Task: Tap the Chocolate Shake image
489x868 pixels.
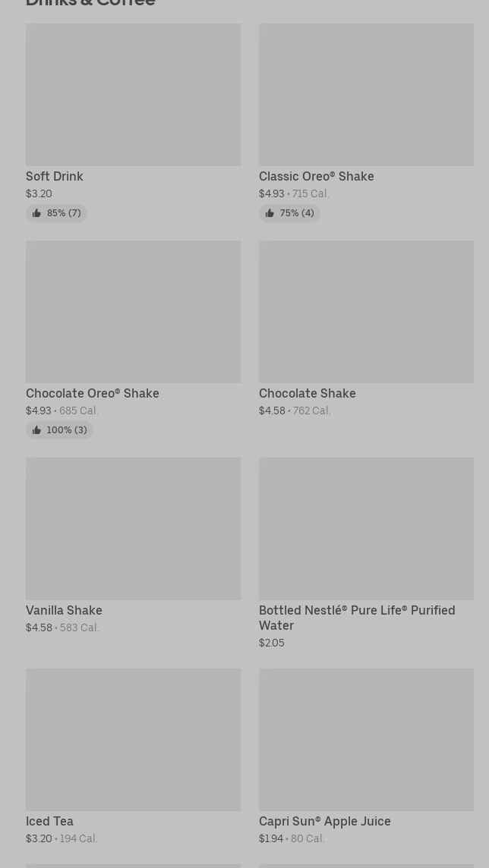Action: [x=366, y=311]
